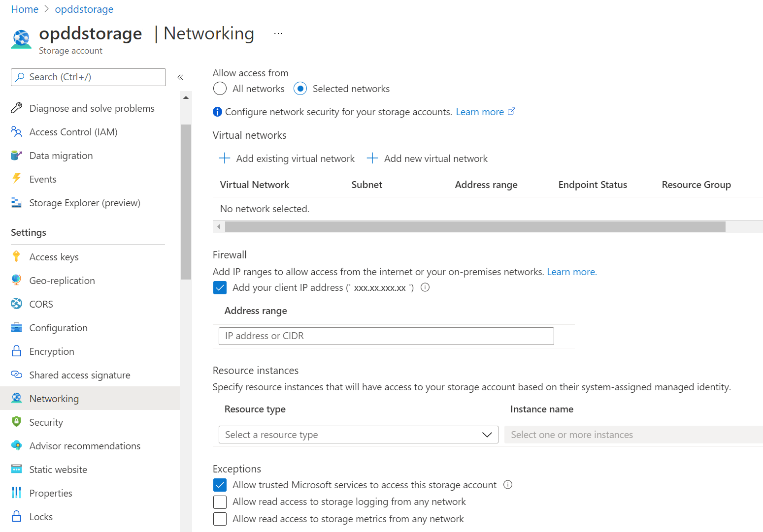Enable read access to storage logging
This screenshot has height=532, width=763.
[220, 501]
